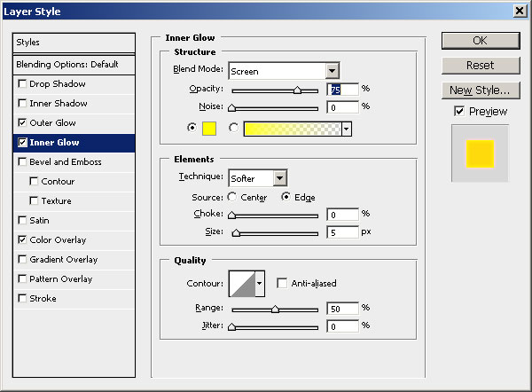Click the Opacity slider handle
532x392 pixels.
(x=297, y=90)
